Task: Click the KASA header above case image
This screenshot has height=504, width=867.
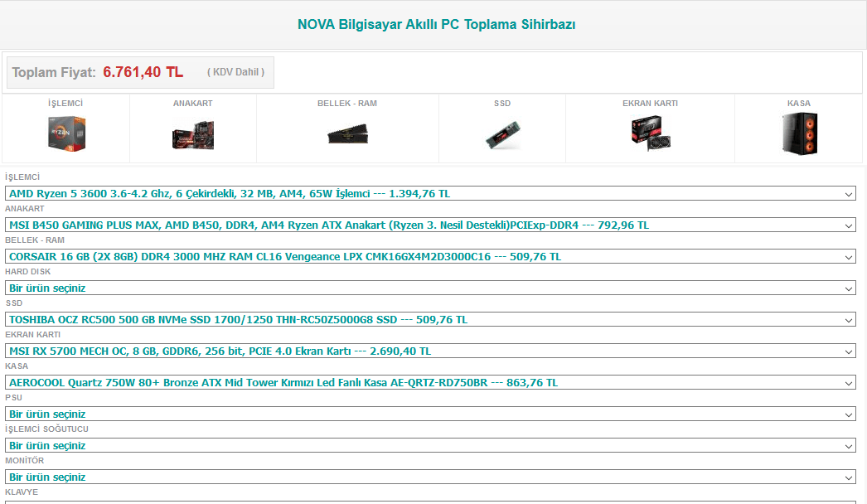Action: point(799,104)
